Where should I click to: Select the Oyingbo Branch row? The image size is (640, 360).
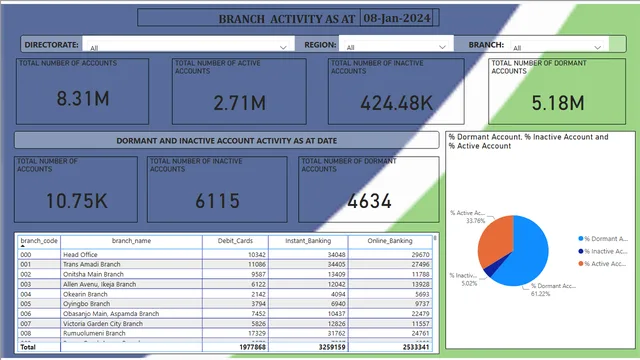pos(225,304)
